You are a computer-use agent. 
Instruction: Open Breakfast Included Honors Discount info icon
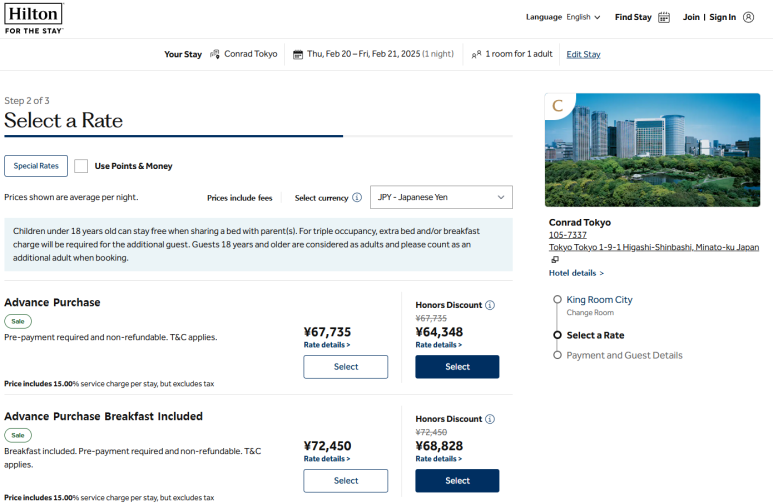tap(490, 419)
